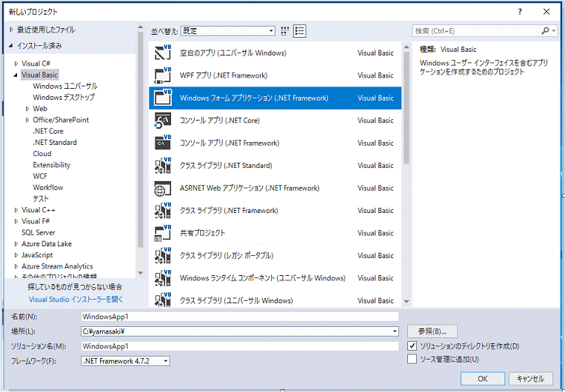Click the template list scrollbar thumb

pos(407,107)
